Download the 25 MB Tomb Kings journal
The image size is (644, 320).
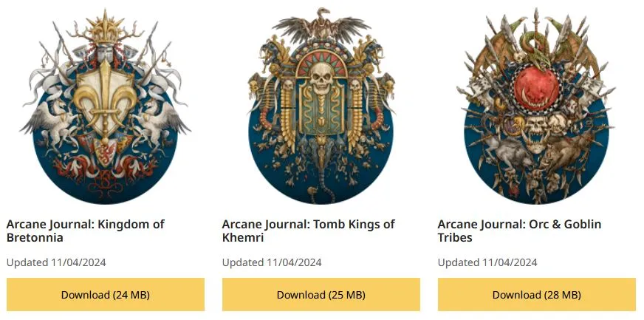pos(321,295)
